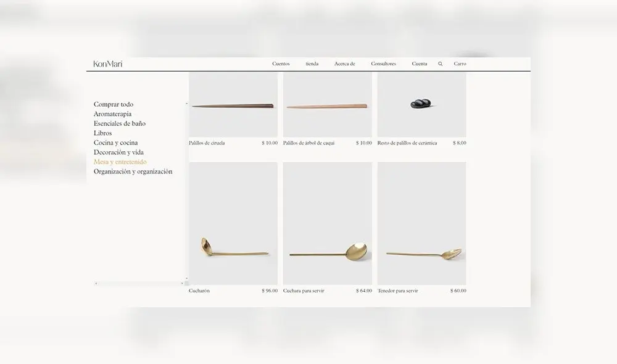View the ceramic chopstick rest product image
Image resolution: width=617 pixels, height=364 pixels.
(x=421, y=105)
